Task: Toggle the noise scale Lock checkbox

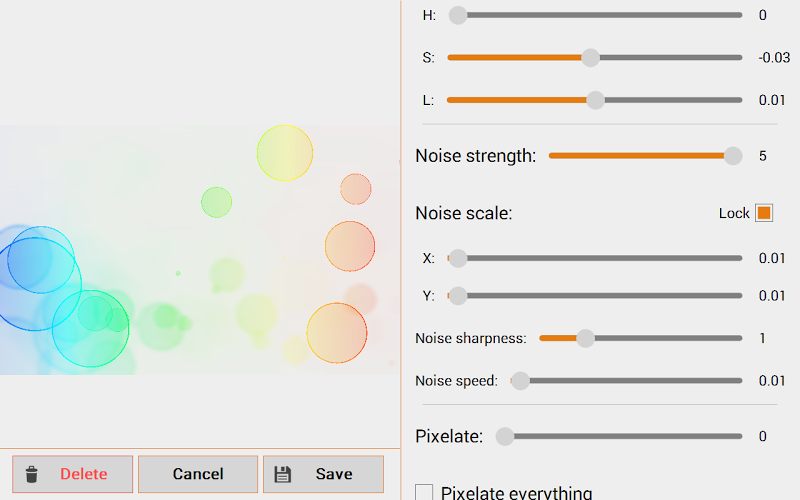Action: coord(764,213)
